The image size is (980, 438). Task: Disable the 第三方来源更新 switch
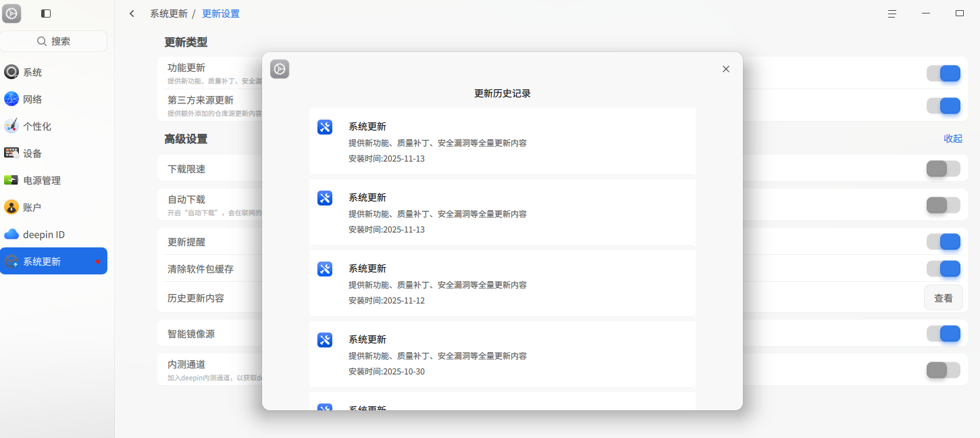pyautogui.click(x=944, y=105)
